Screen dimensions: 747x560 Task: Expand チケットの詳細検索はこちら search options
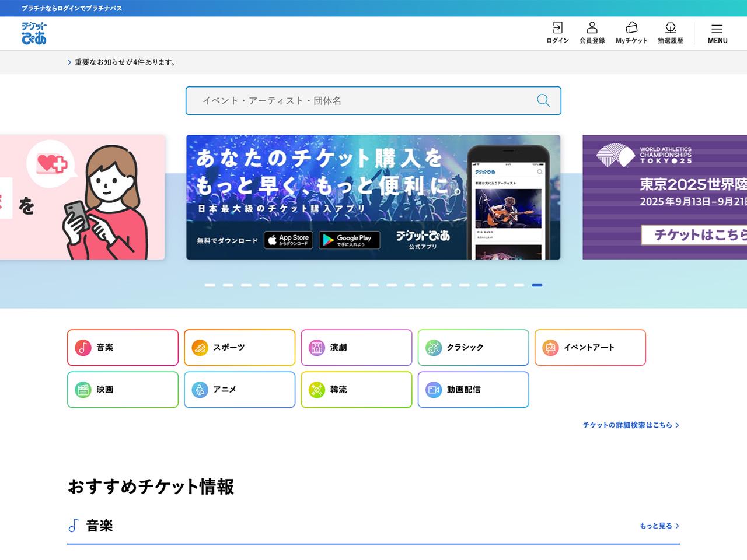pos(631,425)
